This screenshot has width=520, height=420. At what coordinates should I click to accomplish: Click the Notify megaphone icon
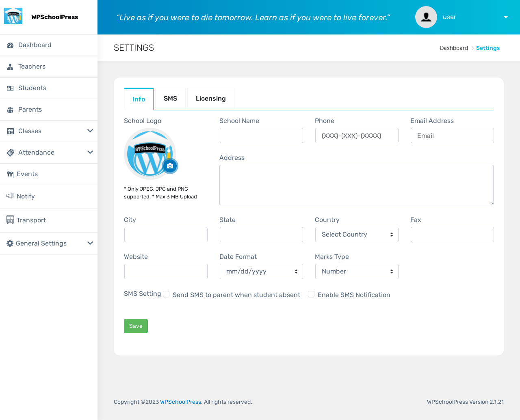(10, 196)
